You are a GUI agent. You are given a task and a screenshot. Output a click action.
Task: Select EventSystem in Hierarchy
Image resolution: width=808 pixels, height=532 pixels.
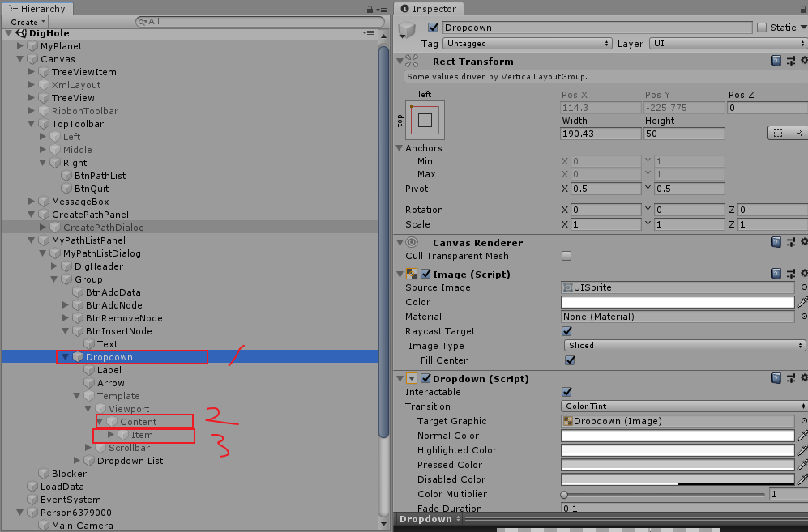71,500
